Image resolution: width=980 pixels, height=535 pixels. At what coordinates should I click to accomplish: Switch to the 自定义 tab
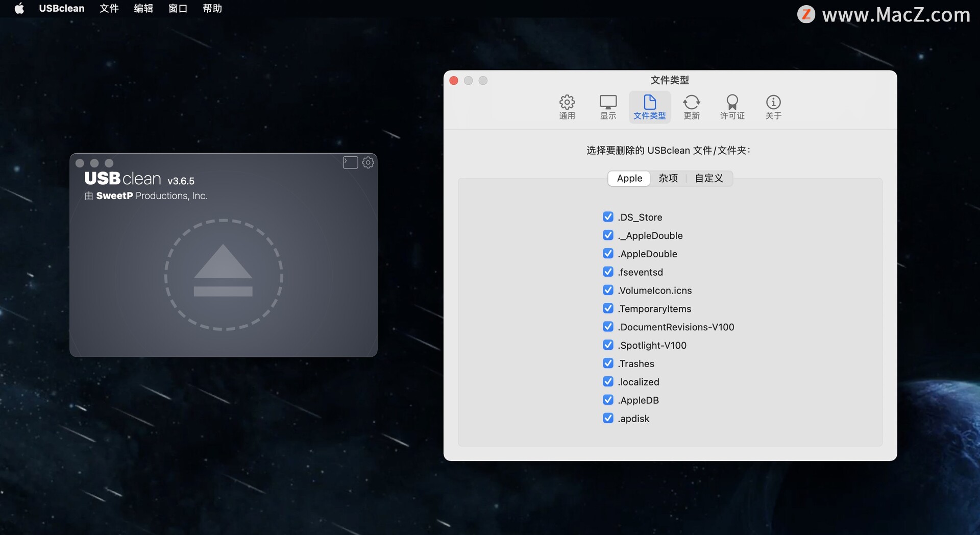(709, 178)
